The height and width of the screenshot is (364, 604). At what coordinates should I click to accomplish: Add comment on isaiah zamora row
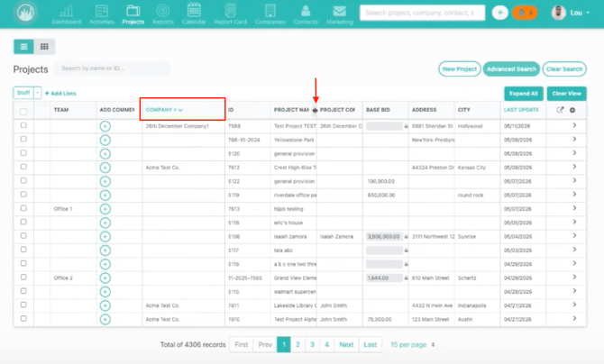click(105, 236)
